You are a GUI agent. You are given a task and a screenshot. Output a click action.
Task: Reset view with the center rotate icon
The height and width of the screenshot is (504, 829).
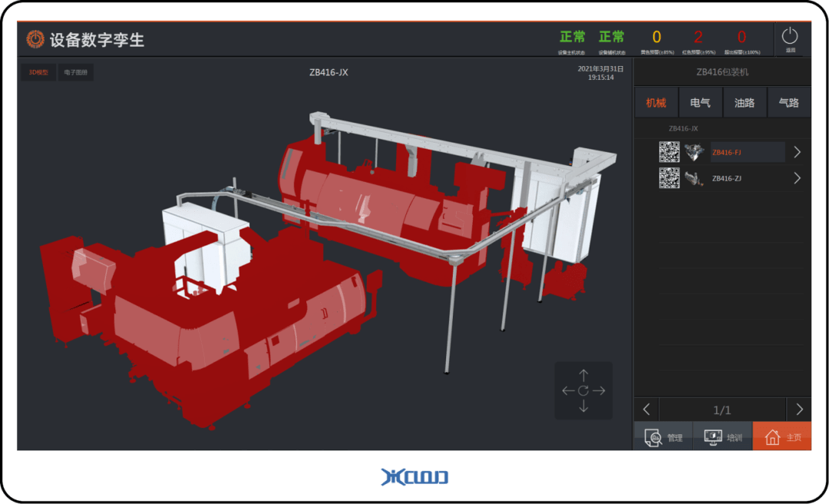tap(583, 391)
